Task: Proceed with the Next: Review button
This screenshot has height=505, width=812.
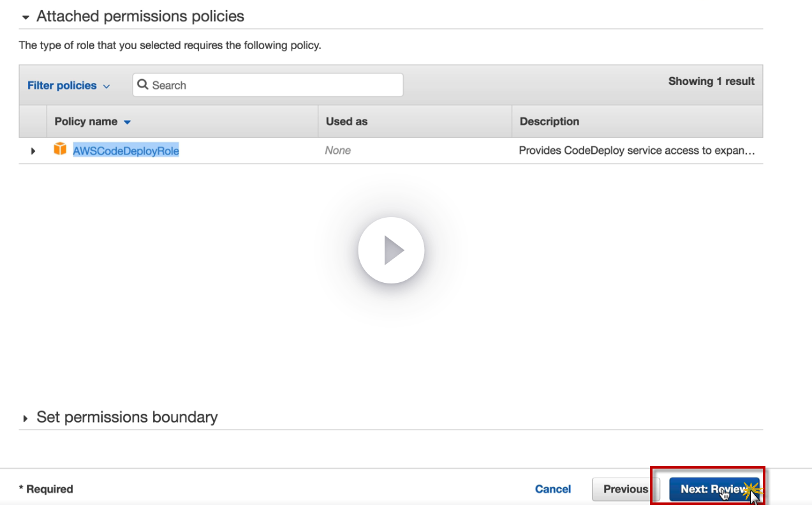Action: coord(713,490)
